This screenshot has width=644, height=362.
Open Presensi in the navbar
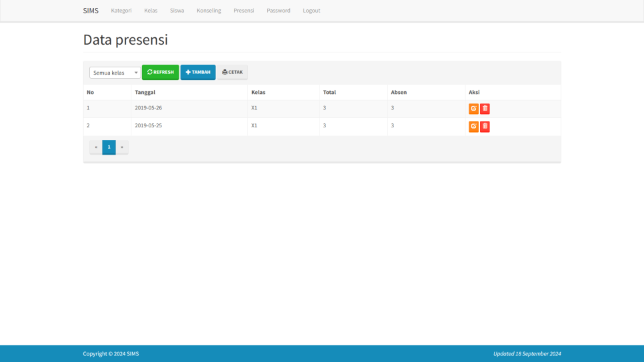(x=243, y=11)
